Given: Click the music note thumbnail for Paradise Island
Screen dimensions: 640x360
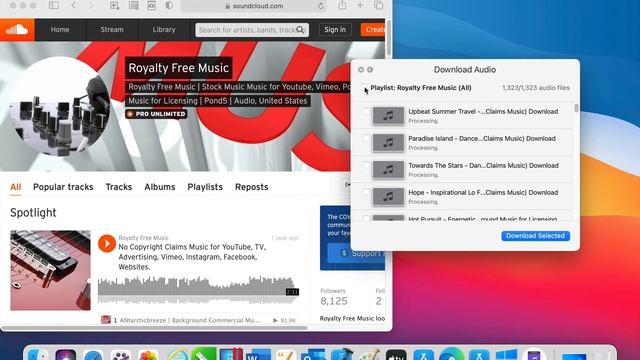Looking at the screenshot, I should [388, 143].
